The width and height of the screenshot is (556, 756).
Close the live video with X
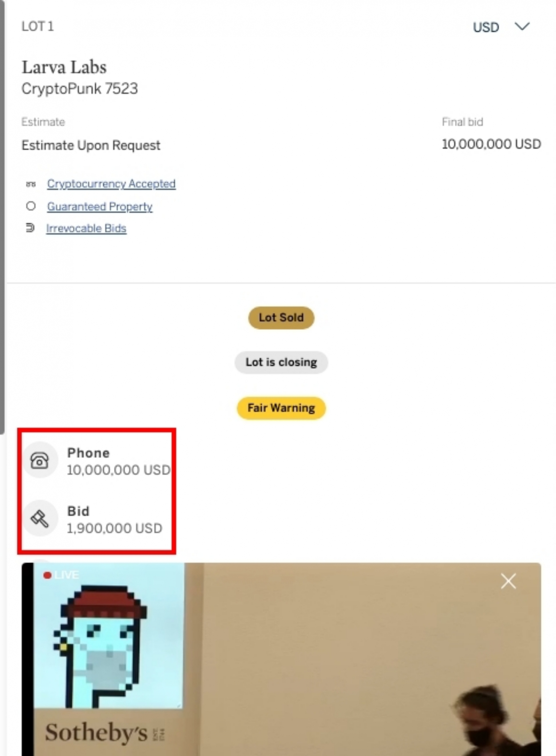tap(508, 581)
